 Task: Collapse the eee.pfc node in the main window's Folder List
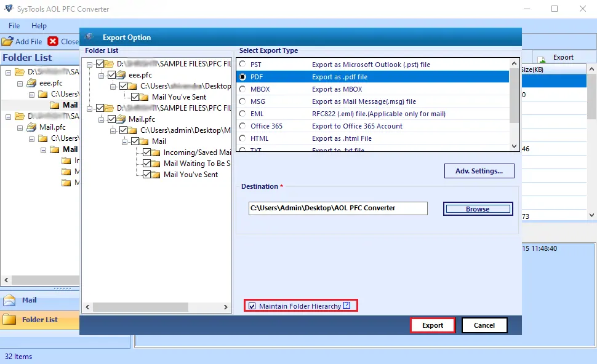click(20, 84)
